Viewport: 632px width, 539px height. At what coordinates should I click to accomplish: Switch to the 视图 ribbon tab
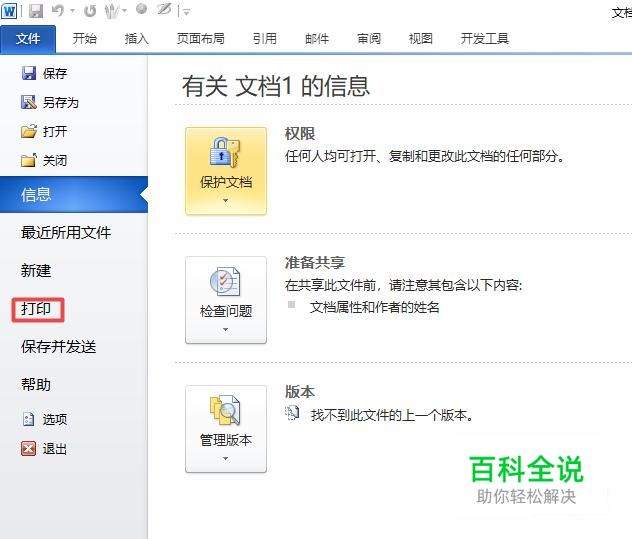tap(421, 39)
